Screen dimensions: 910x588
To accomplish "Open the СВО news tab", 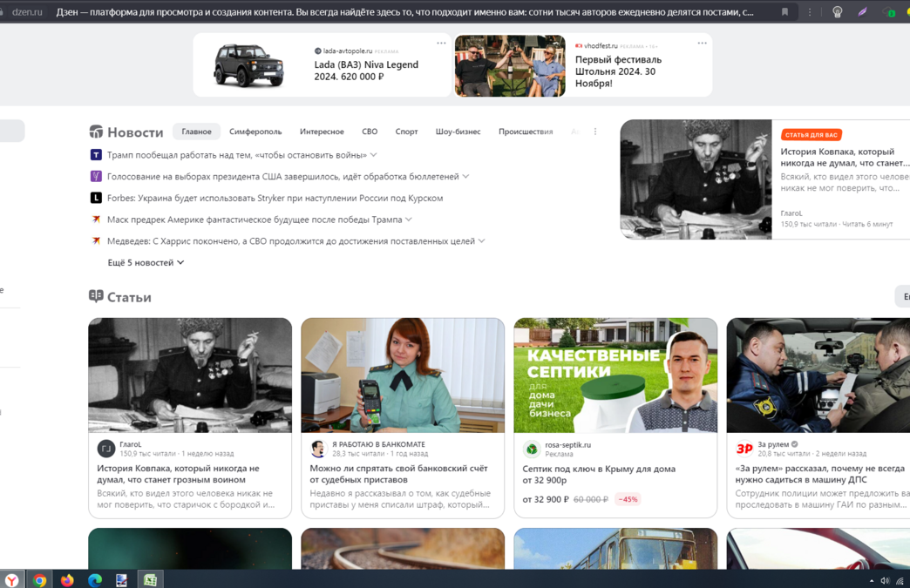I will pyautogui.click(x=370, y=132).
